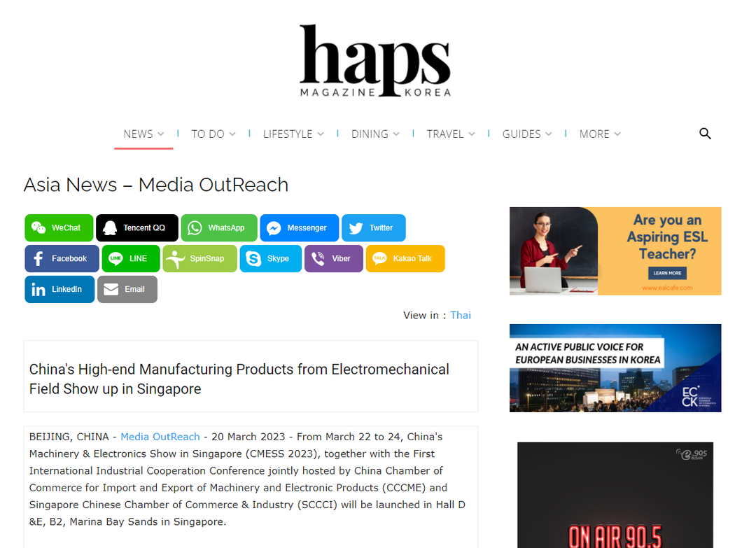Expand the MORE menu chevron
Screen dimensions: 756x548
point(617,134)
